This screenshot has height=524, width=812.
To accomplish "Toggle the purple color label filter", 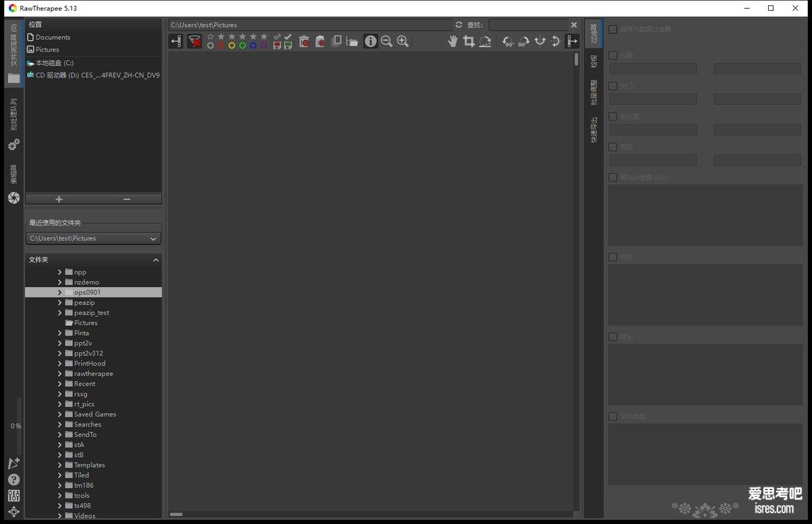I will pyautogui.click(x=264, y=45).
